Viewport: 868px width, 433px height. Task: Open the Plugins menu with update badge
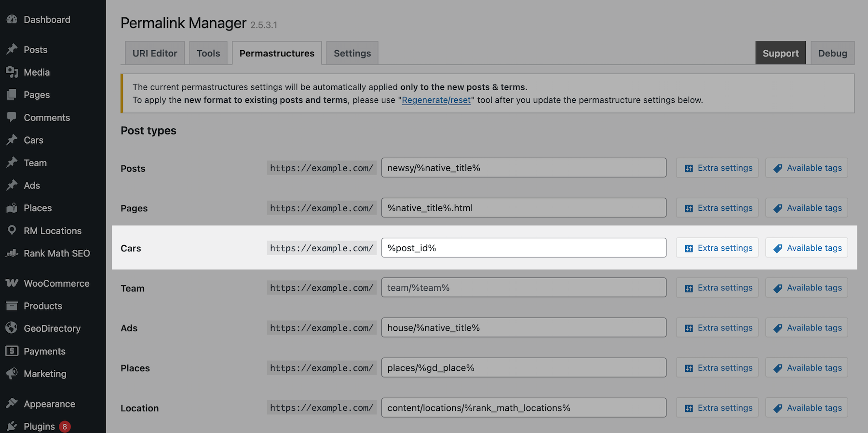pos(40,426)
